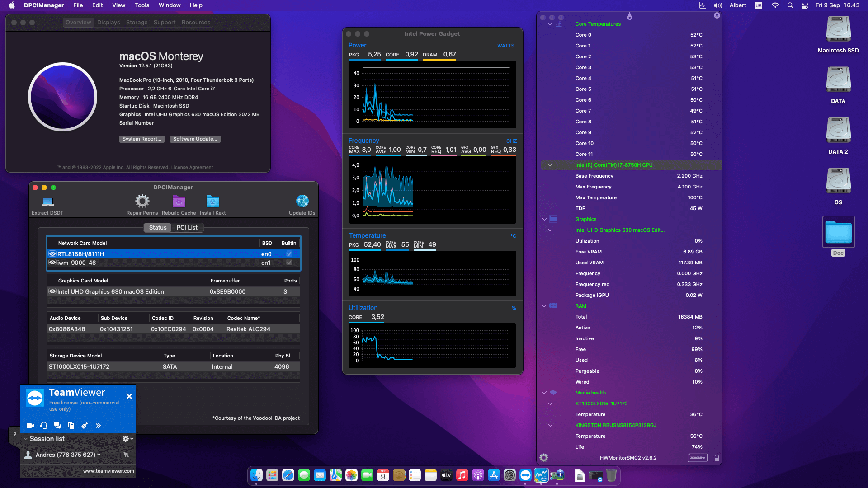This screenshot has width=868, height=488.
Task: Click the Extract DSDT tool in DPCIManager
Action: tap(47, 203)
